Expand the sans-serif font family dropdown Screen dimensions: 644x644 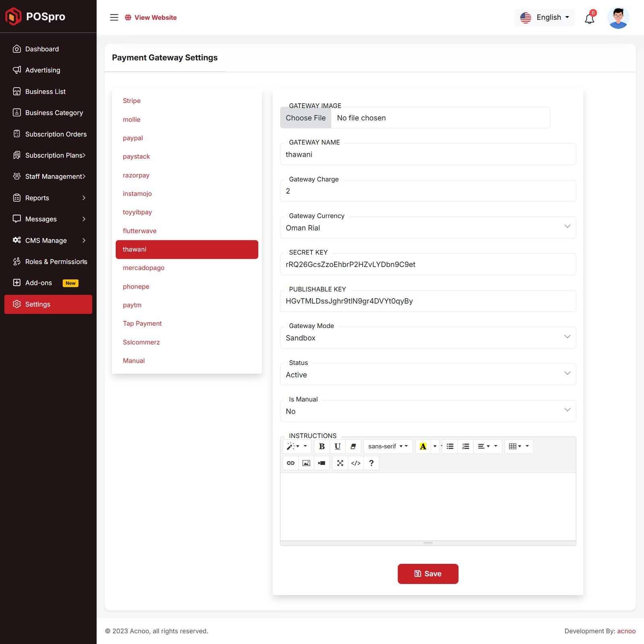click(388, 446)
